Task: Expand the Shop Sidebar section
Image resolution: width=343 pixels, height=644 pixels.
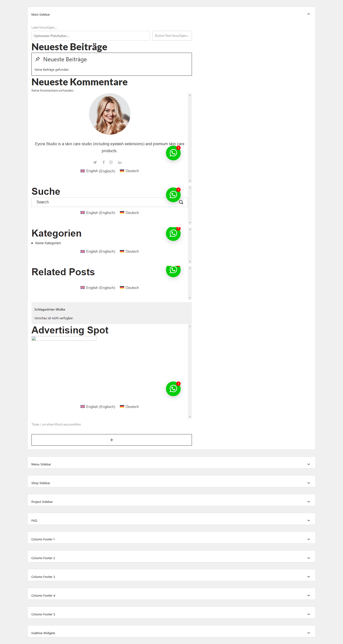Action: (x=171, y=483)
